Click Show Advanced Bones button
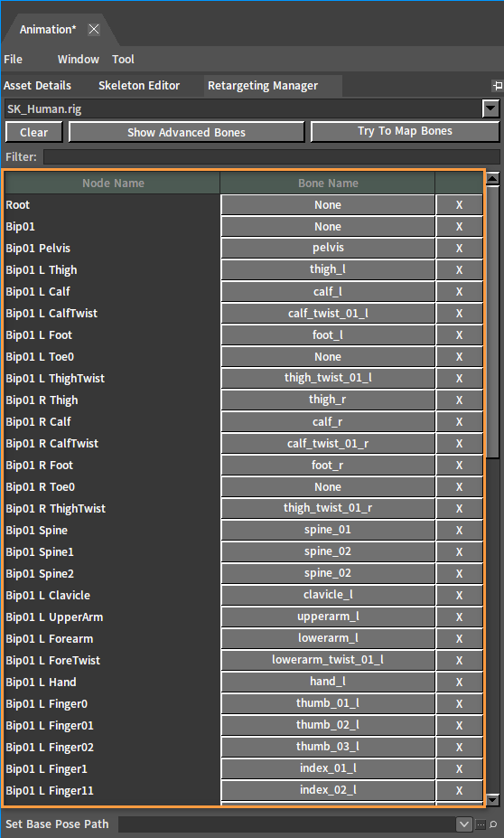The width and height of the screenshot is (504, 838). pos(186,132)
